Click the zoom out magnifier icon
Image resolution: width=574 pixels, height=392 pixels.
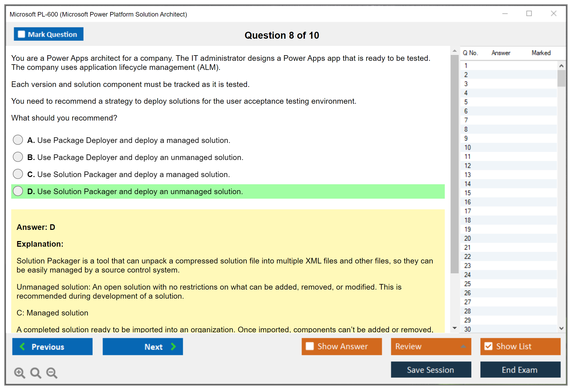[x=52, y=373]
